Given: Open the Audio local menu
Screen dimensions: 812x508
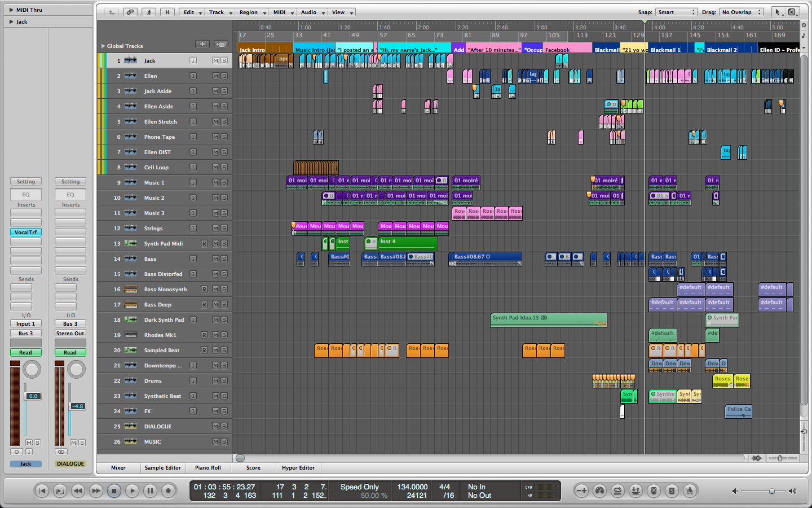Looking at the screenshot, I should tap(312, 12).
